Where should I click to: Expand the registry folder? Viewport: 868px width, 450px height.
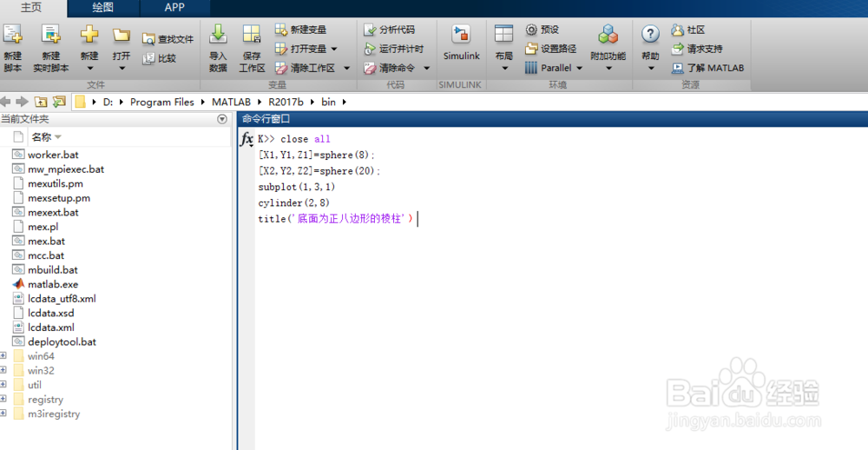tap(3, 399)
